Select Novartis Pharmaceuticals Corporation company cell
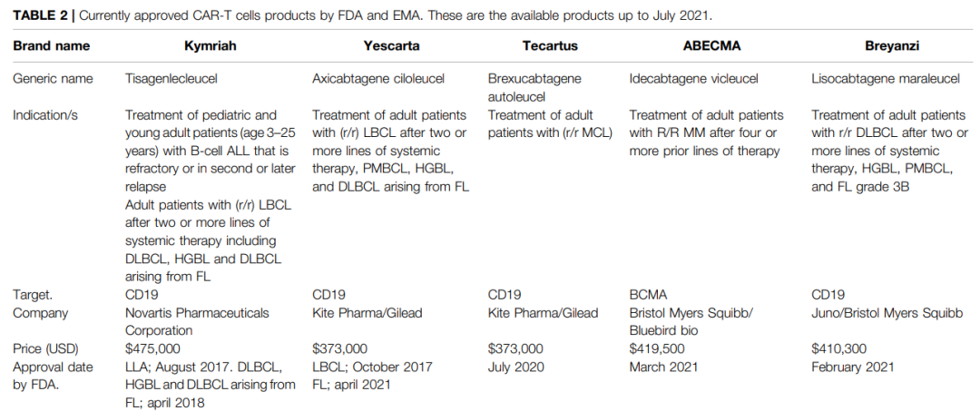This screenshot has height=411, width=980. 196,321
